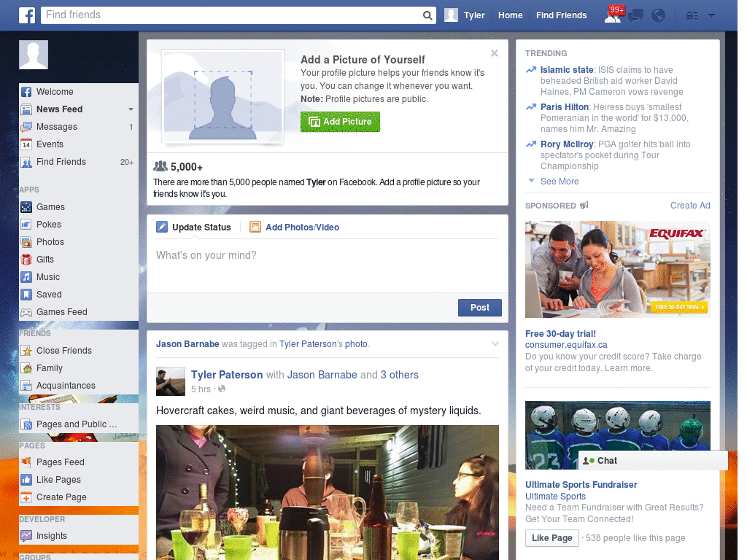
Task: Select the Add Photos/Video tab
Action: (295, 227)
